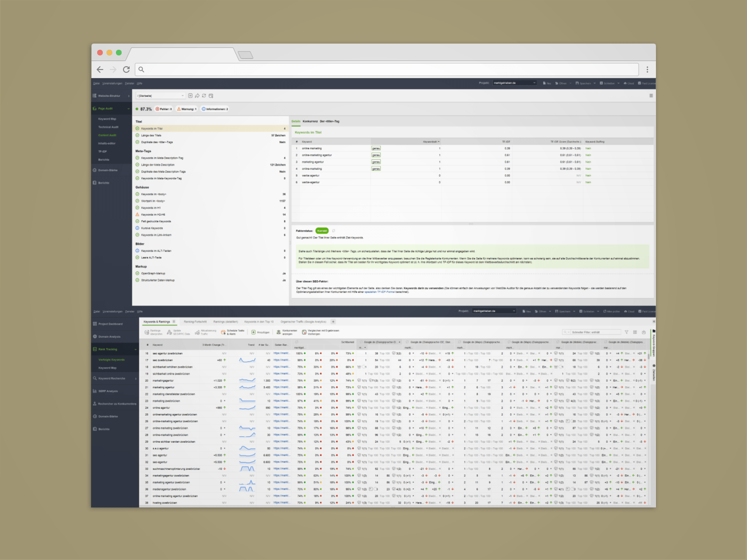Click the Konkurrenten anzeigen icon
The image size is (747, 560).
click(279, 332)
